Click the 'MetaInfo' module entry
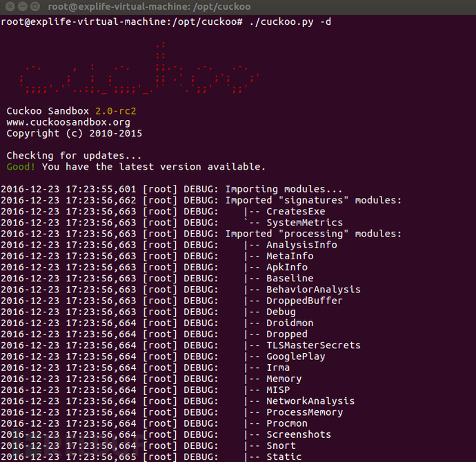476x462 pixels. point(290,256)
